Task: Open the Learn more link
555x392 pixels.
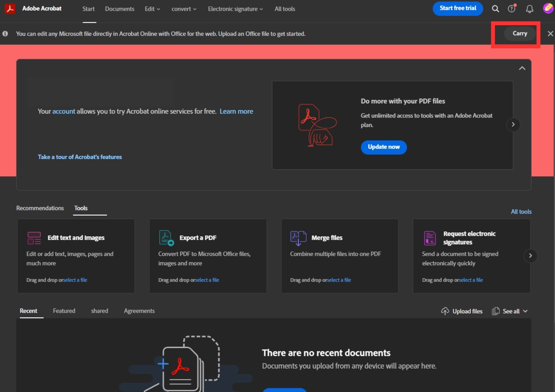Action: 236,111
